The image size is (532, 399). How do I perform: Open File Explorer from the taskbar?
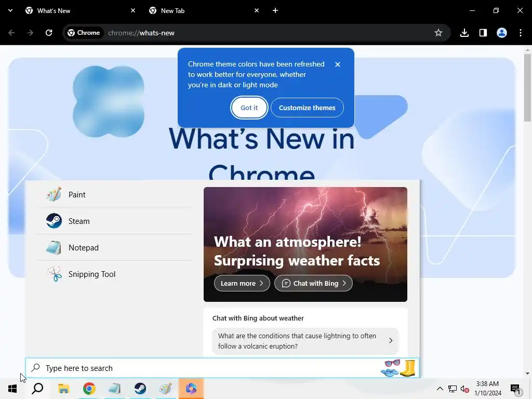point(63,389)
